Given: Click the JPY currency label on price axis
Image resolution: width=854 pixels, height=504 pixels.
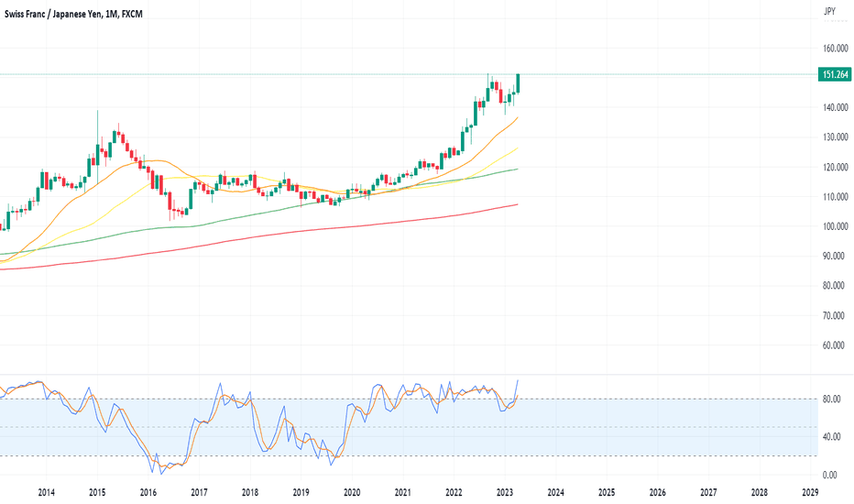Looking at the screenshot, I should click(x=829, y=11).
